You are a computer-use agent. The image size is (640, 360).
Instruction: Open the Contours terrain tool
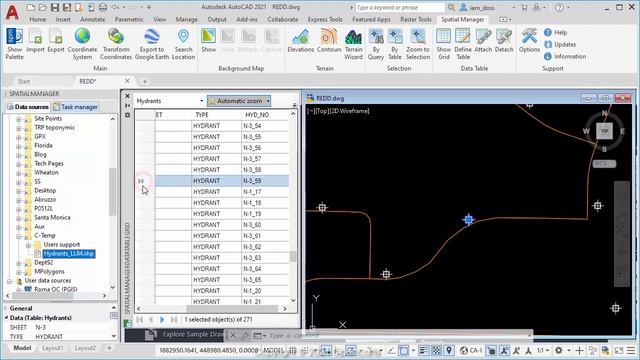click(329, 41)
